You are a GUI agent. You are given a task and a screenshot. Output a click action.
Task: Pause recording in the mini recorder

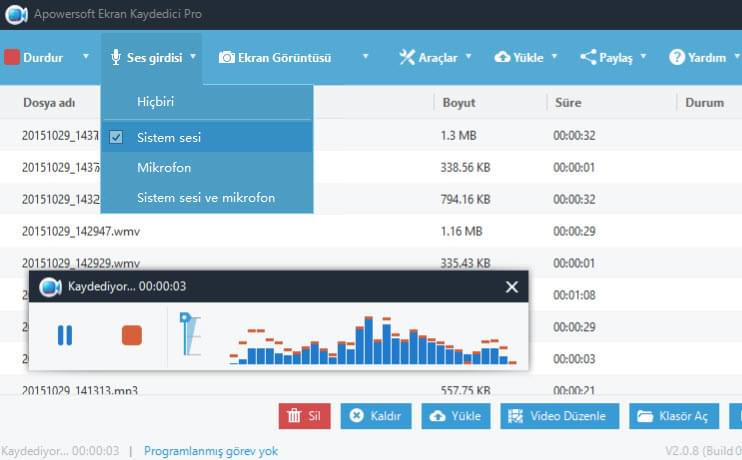(x=65, y=335)
